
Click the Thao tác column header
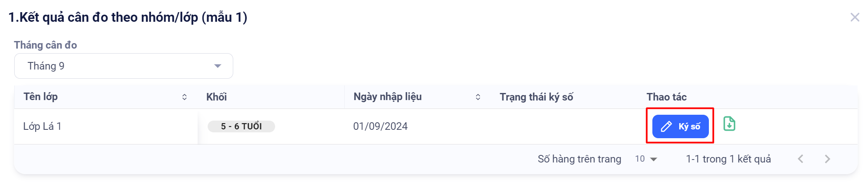pyautogui.click(x=666, y=97)
